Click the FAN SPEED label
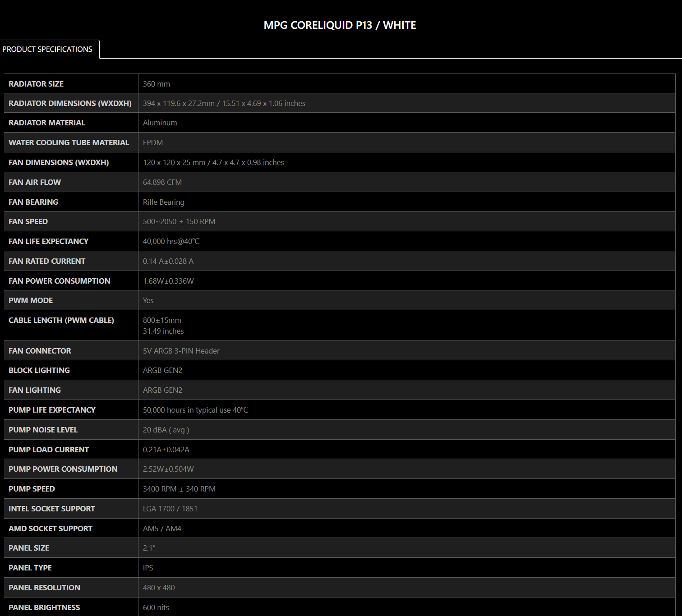This screenshot has height=616, width=682. (x=28, y=221)
